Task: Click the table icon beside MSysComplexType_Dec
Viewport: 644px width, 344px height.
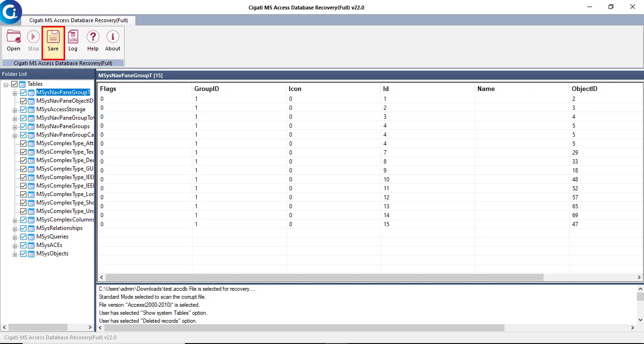Action: tap(31, 160)
